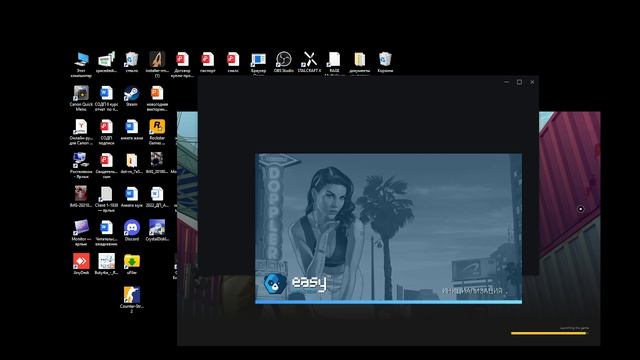Viewport: 640px width, 360px height.
Task: Open the СОДП 6 курс отчет document
Action: [106, 98]
